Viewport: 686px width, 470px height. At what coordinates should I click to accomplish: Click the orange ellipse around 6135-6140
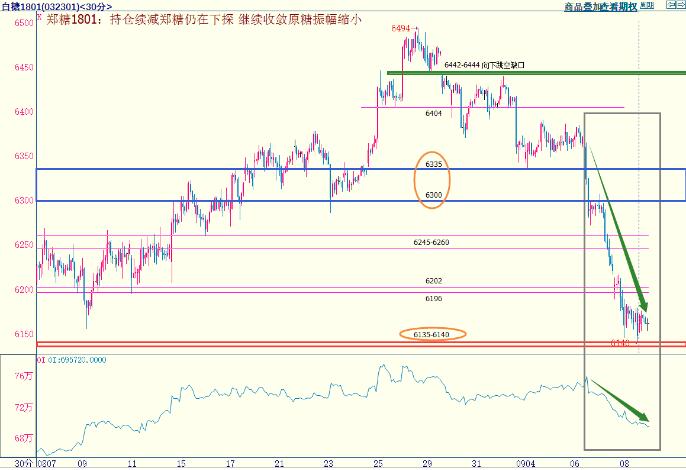[x=432, y=333]
